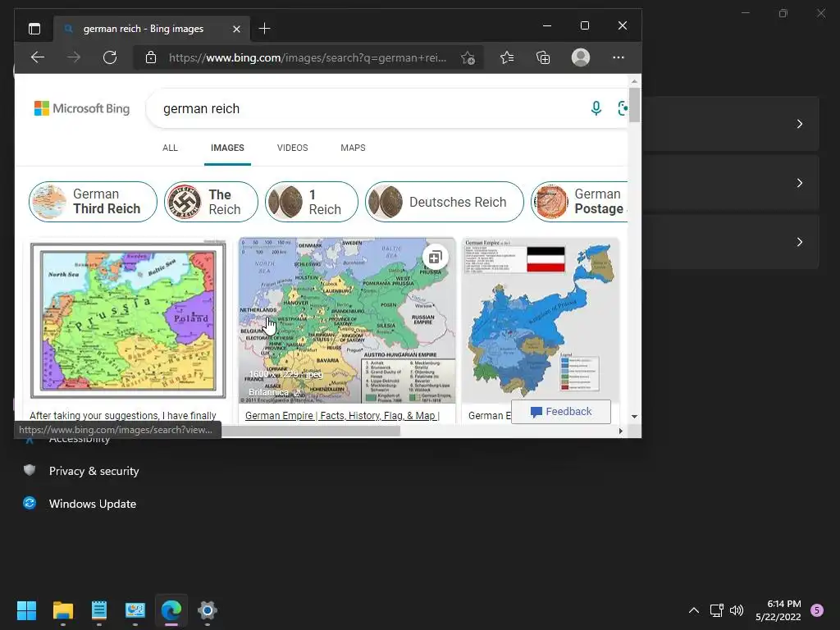Screen dimensions: 840x630
Task: Select the Deutsches Reich suggestion chip
Action: point(444,202)
